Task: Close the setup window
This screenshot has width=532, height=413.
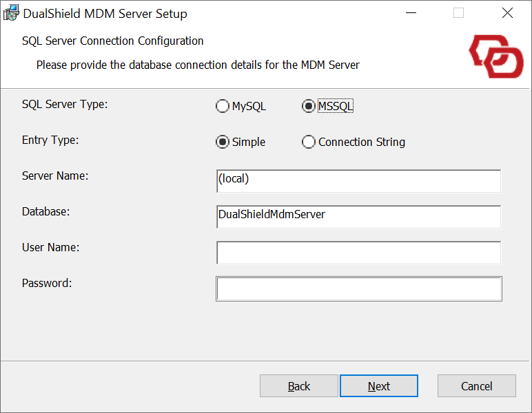Action: [507, 13]
